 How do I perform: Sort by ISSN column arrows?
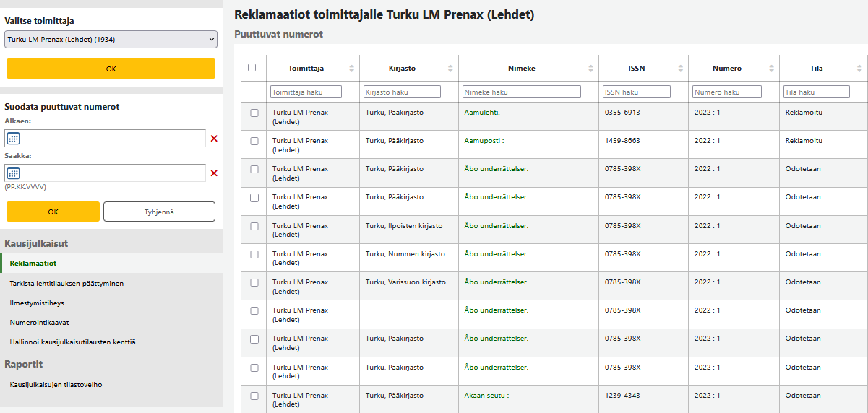681,69
